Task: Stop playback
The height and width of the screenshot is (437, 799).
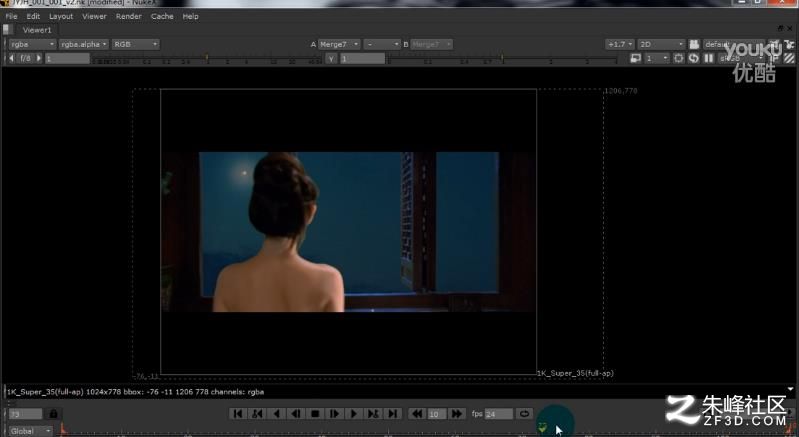Action: click(315, 414)
